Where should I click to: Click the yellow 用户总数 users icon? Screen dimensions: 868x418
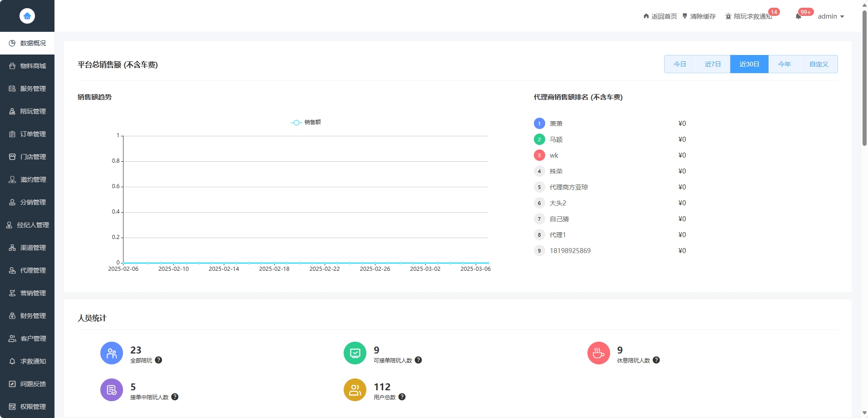(355, 390)
